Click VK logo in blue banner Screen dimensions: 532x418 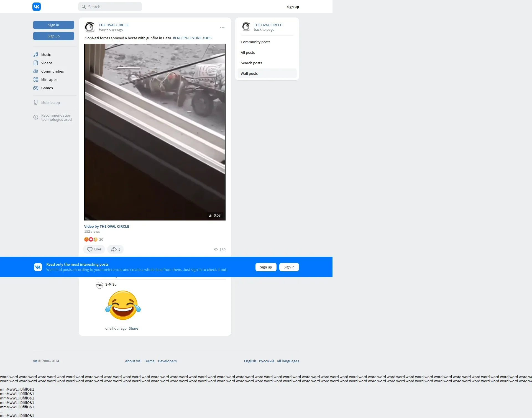(38, 267)
